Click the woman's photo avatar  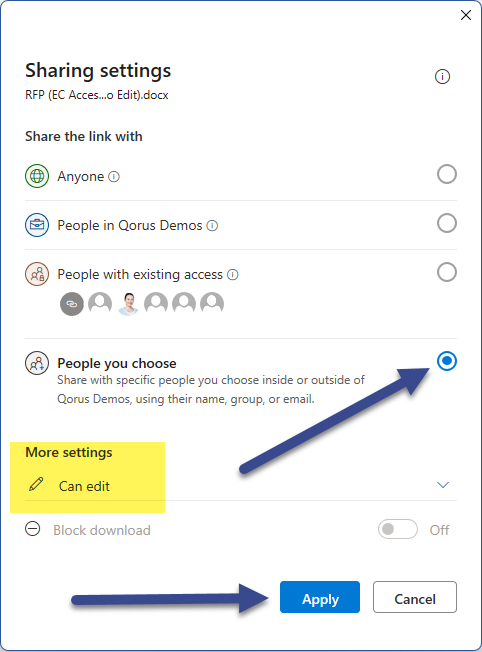pyautogui.click(x=128, y=304)
